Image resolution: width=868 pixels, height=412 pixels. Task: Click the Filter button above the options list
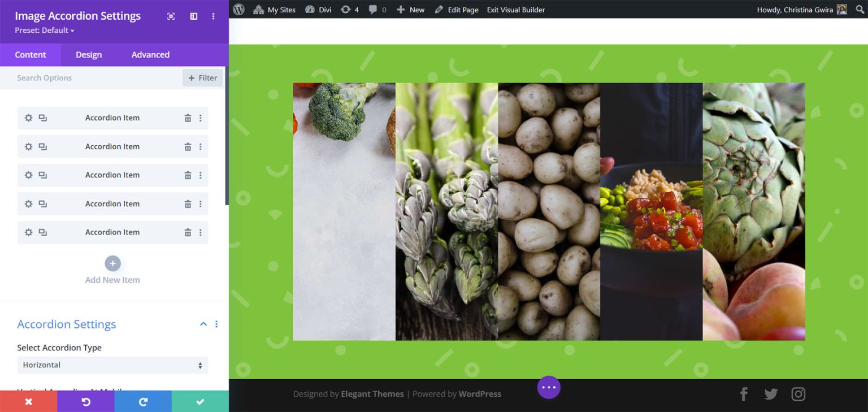202,77
